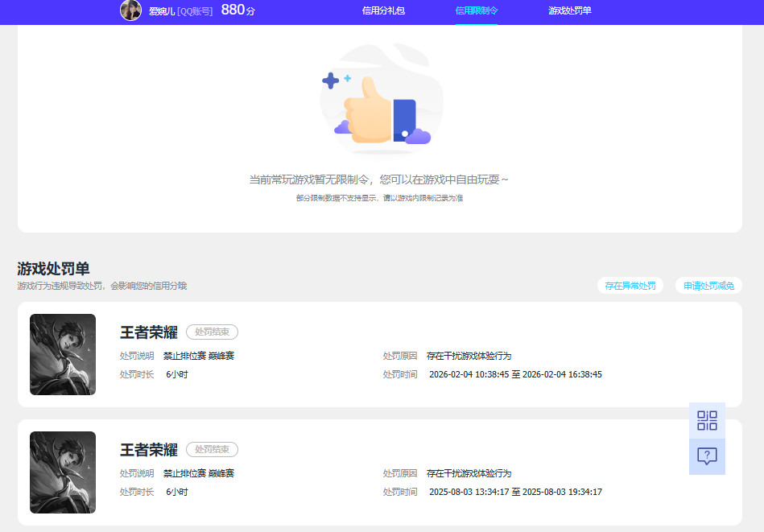
Task: Click 王者荣耀 title of 2025-08-03 penalty
Action: pyautogui.click(x=149, y=450)
